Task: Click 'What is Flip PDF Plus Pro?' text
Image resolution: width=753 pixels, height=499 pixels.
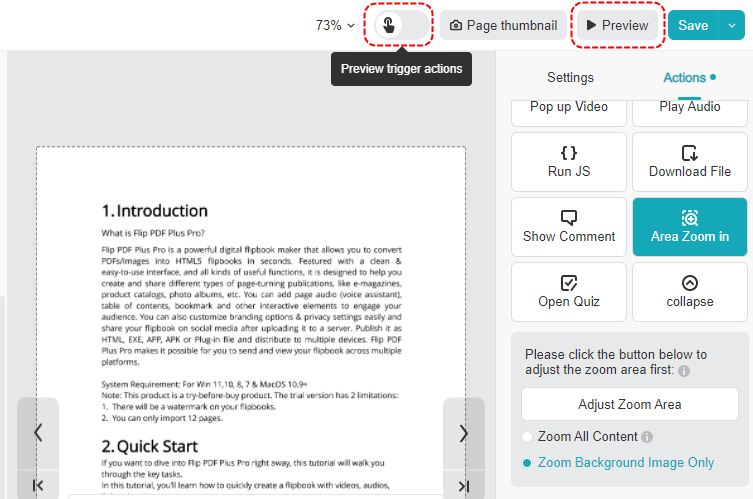Action: click(x=153, y=233)
